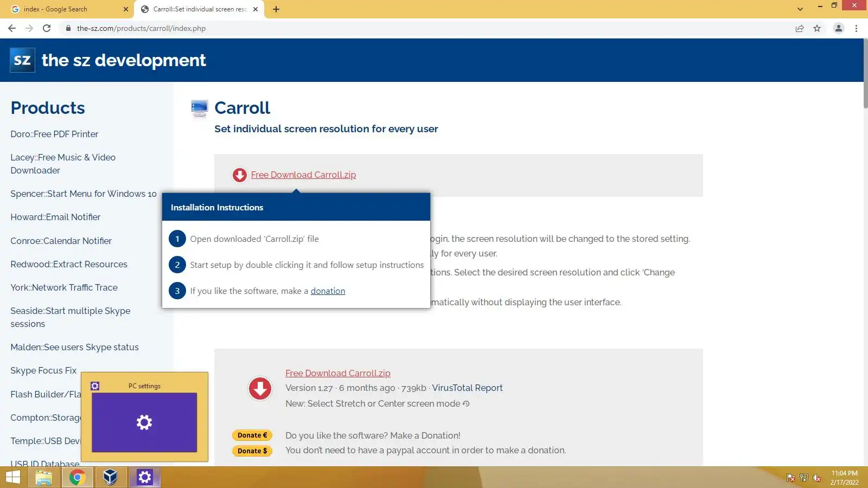Click the history icon after 'screen mode'

(466, 404)
